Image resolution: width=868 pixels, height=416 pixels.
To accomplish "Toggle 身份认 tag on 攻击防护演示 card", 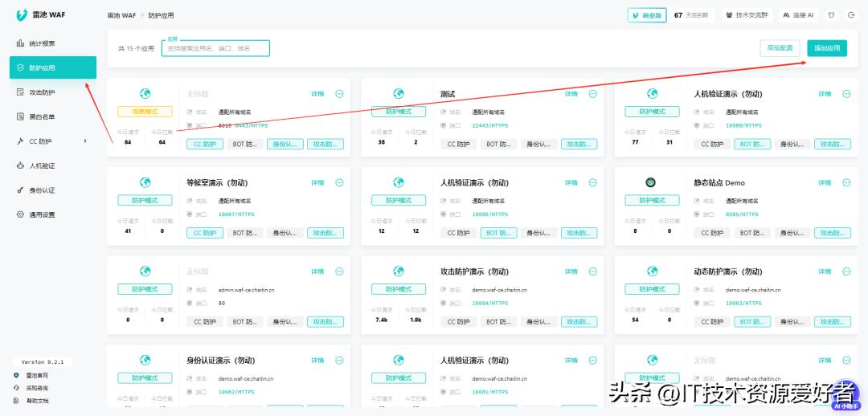I will [538, 322].
